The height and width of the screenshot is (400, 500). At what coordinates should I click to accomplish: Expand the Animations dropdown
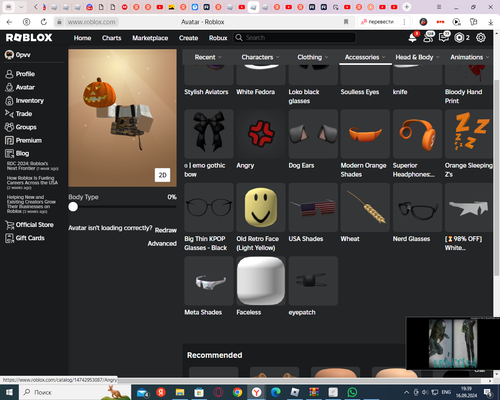click(x=470, y=57)
